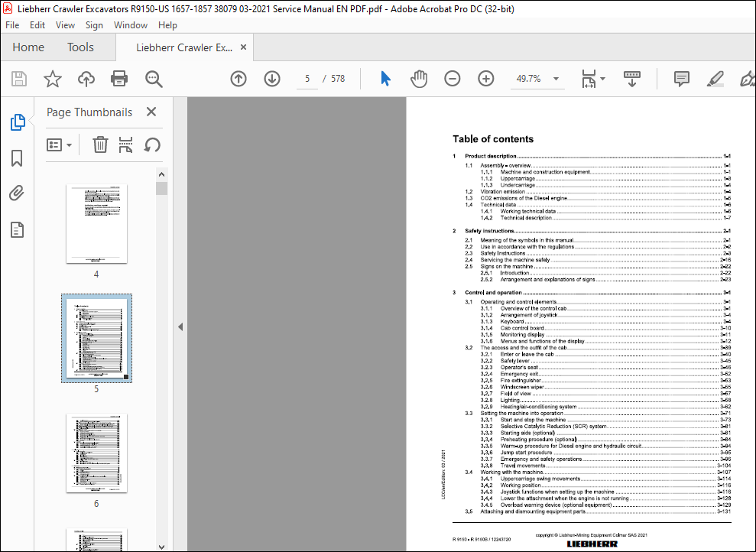Open the Help menu

pos(167,25)
